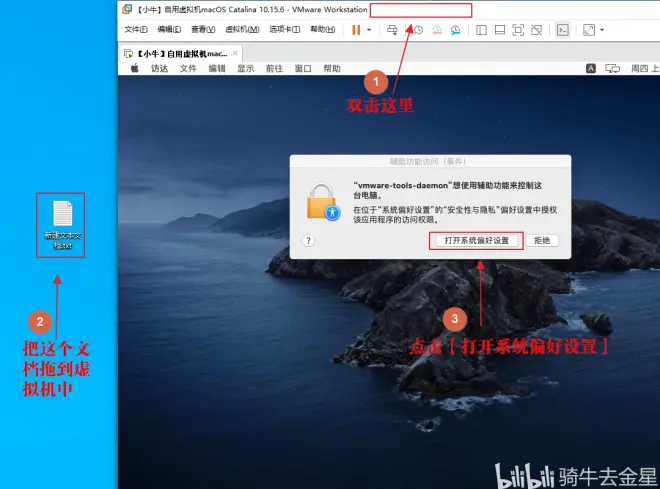The height and width of the screenshot is (489, 660).
Task: Close the 【小牛】自用虚拟机mac tab
Action: (235, 53)
